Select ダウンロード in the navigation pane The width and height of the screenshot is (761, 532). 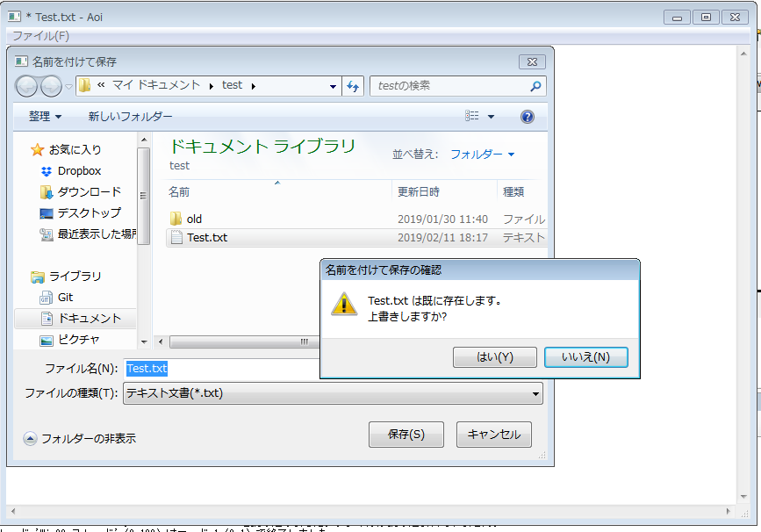(x=90, y=191)
